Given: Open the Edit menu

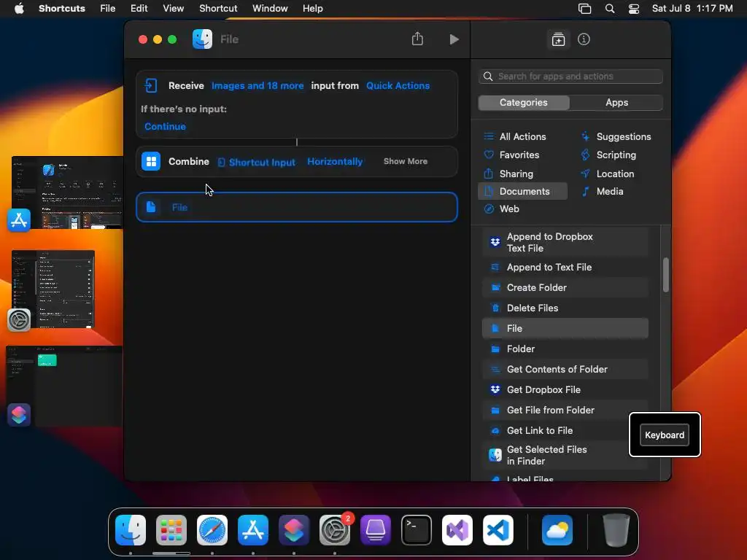Looking at the screenshot, I should coord(139,9).
